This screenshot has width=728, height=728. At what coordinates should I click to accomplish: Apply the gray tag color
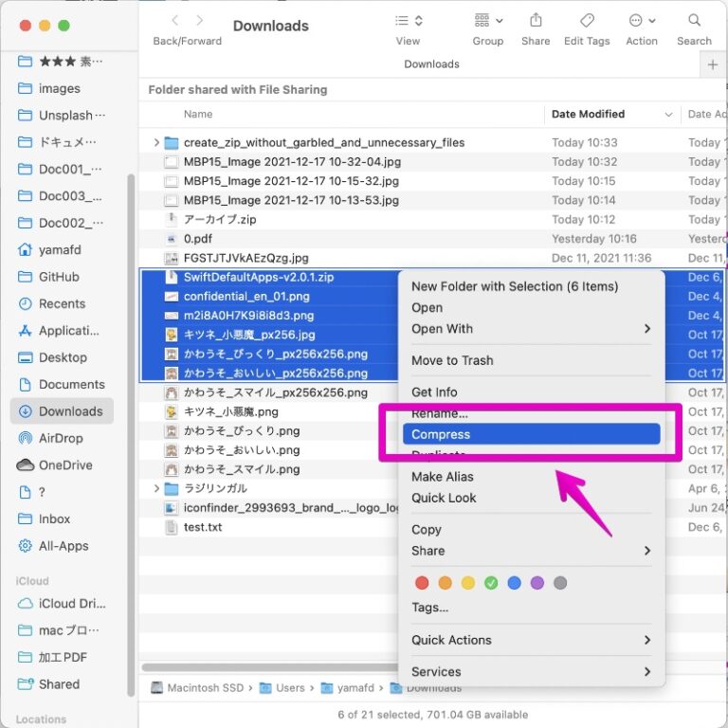560,583
